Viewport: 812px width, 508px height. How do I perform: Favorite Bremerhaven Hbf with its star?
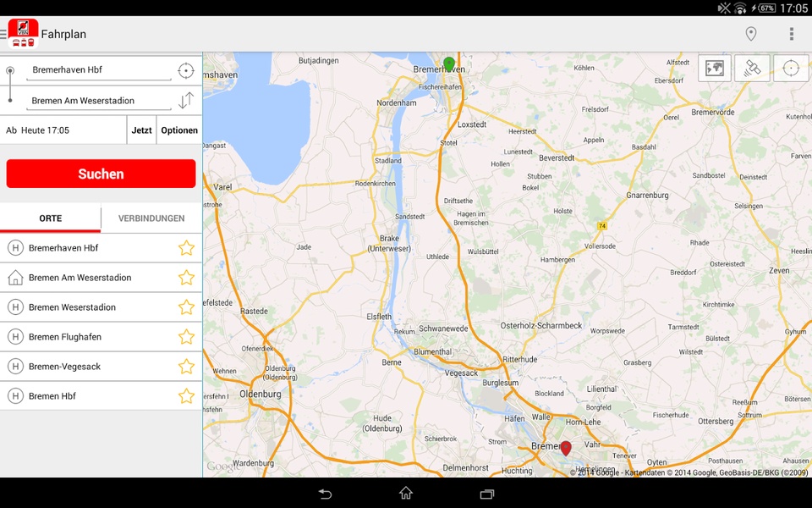click(186, 248)
